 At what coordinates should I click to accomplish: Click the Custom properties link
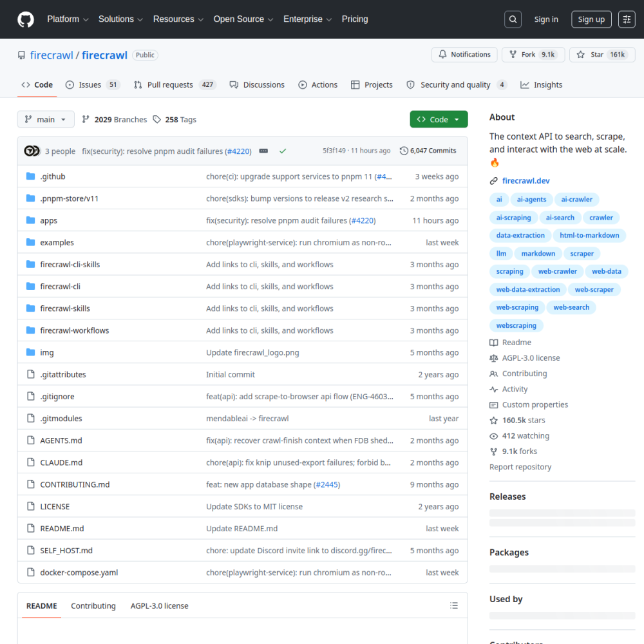[535, 404]
